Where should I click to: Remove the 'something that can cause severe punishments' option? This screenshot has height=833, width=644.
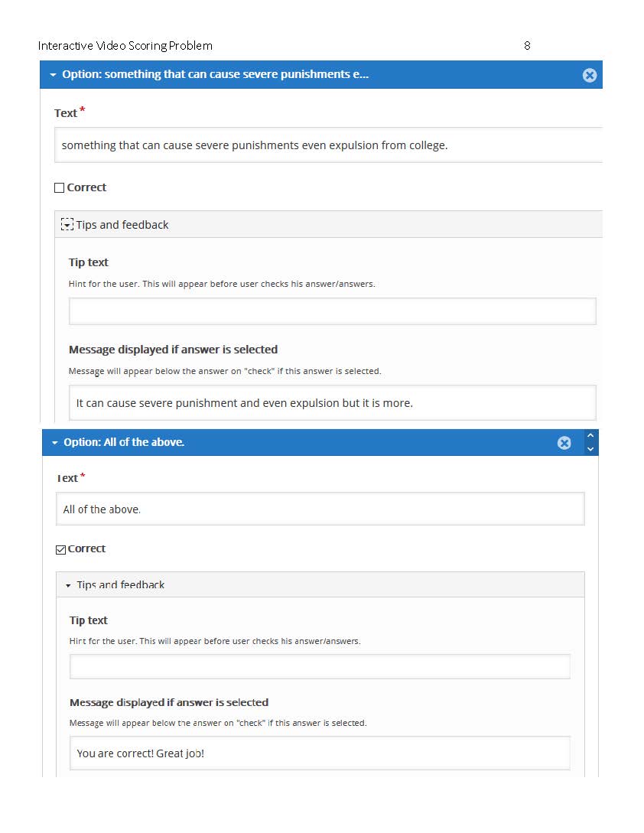589,76
